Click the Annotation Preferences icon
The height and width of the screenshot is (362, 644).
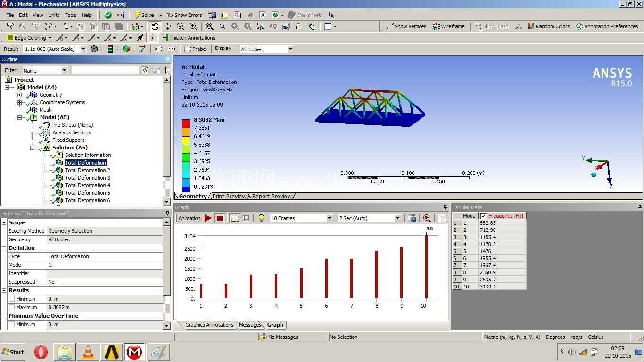579,26
